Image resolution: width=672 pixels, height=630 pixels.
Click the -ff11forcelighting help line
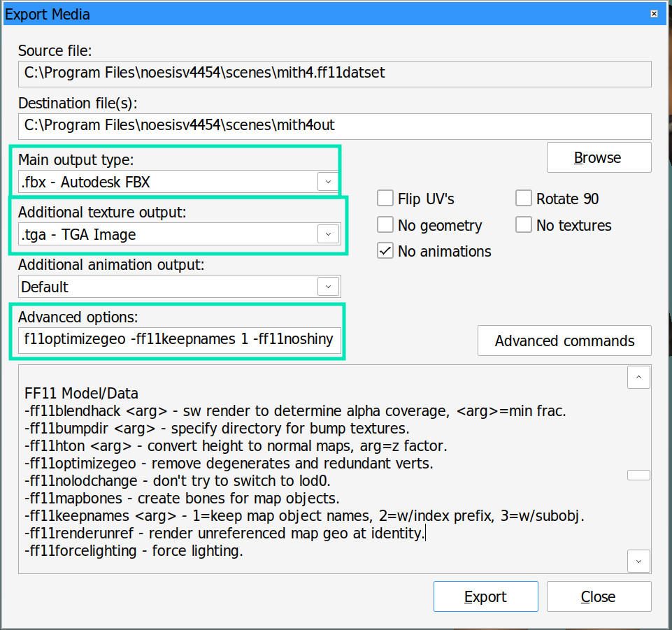134,551
